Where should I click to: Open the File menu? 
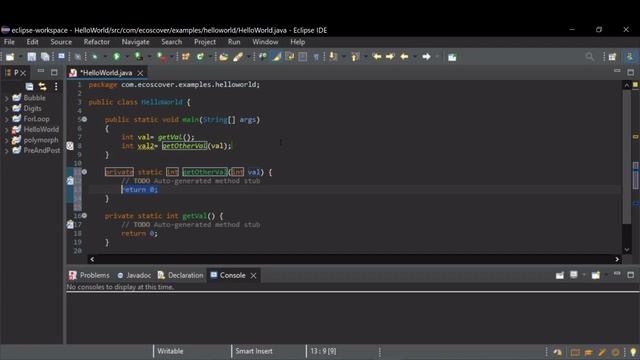(x=9, y=42)
